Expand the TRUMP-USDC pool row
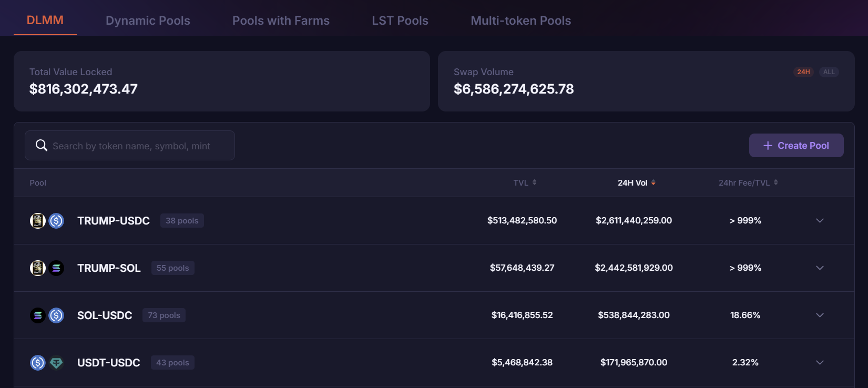This screenshot has height=388, width=868. (x=820, y=221)
